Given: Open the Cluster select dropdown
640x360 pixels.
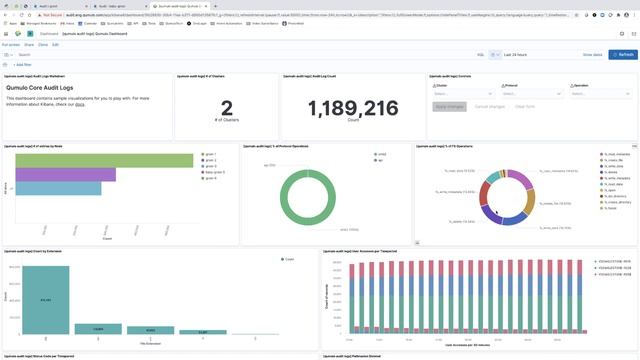Looking at the screenshot, I should pyautogui.click(x=463, y=94).
